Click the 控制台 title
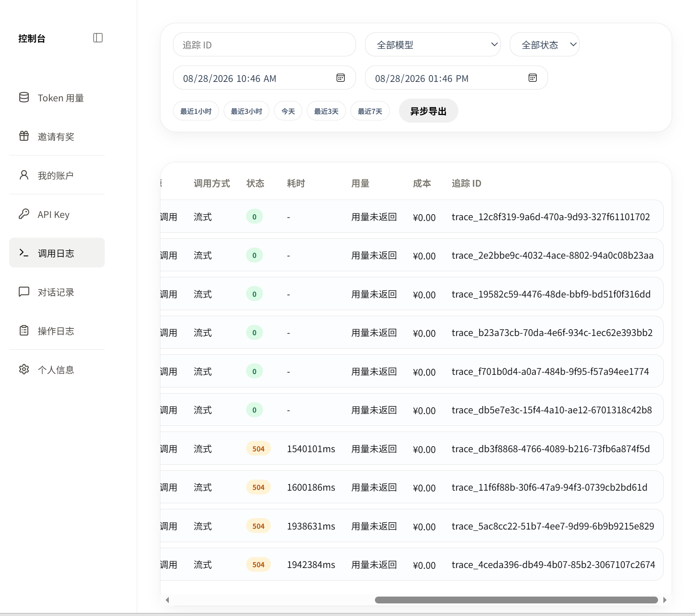Image resolution: width=695 pixels, height=616 pixels. 32,38
